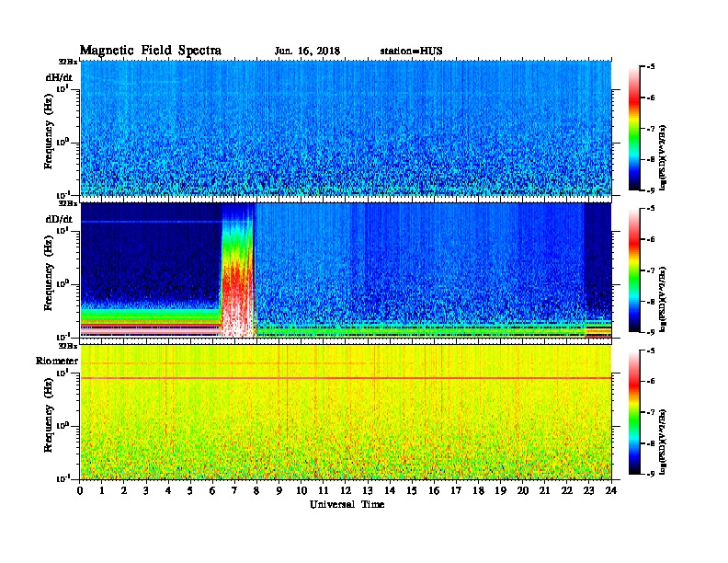Image resolution: width=728 pixels, height=563 pixels.
Task: Click hour tick label "4" on time axis
Action: [x=168, y=490]
